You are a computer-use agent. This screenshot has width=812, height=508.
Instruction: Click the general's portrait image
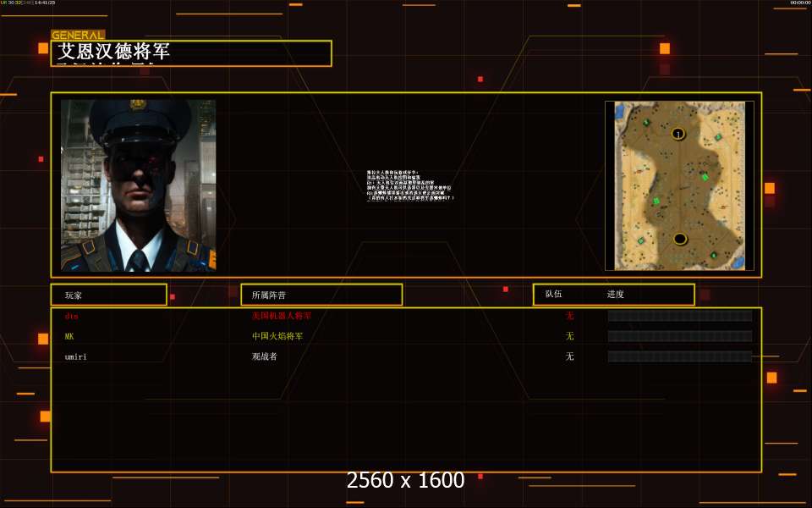138,185
